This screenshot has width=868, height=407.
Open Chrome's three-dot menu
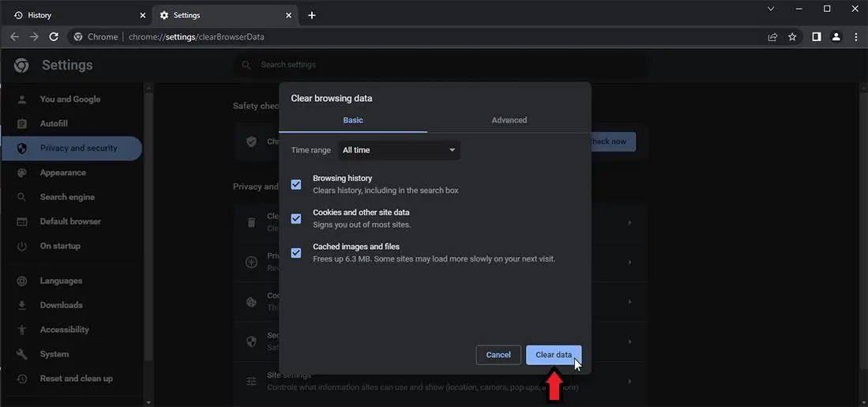point(855,36)
